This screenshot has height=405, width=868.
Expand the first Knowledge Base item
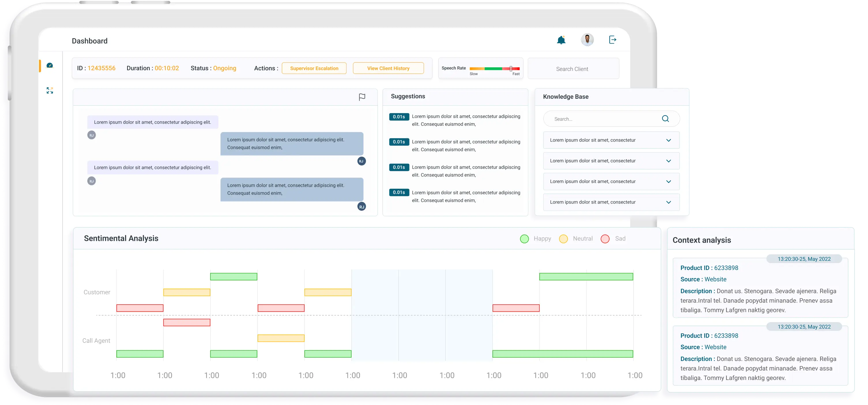tap(669, 140)
